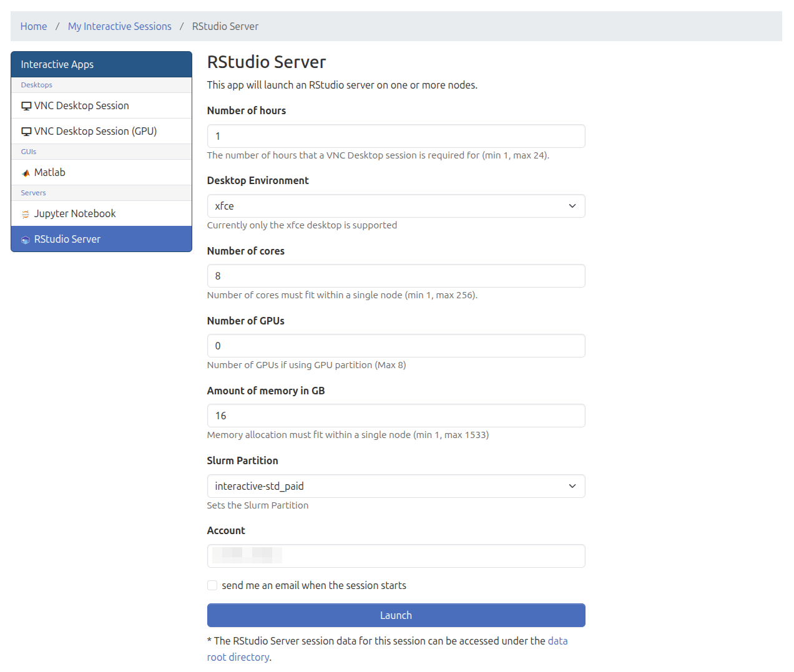Click 'Number of GPUs if using GPU partition' text
This screenshot has height=672, width=794.
click(306, 365)
